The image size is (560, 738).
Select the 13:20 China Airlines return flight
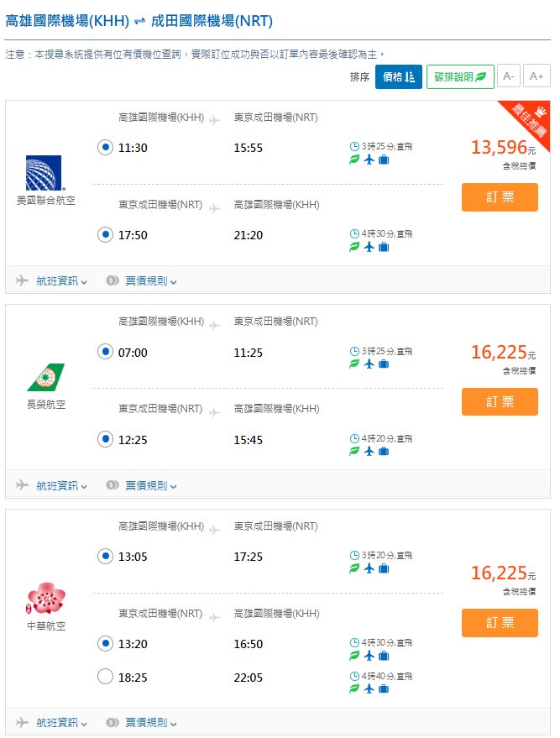point(105,644)
